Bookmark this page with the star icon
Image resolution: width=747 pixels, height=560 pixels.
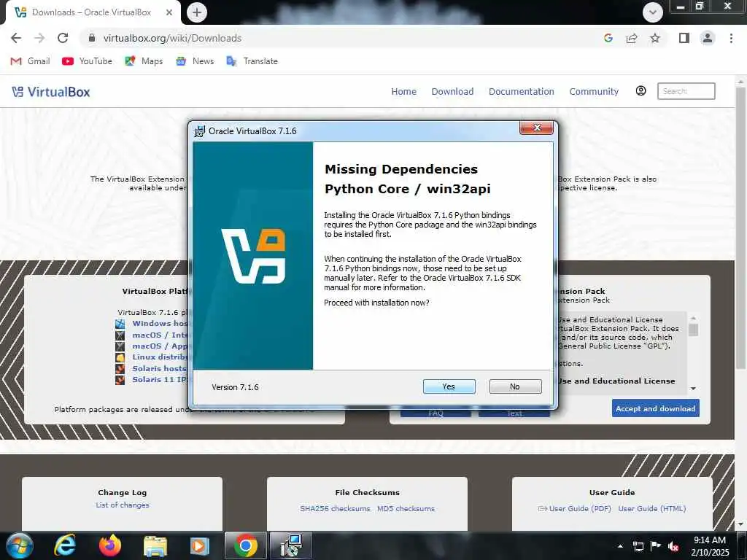655,38
